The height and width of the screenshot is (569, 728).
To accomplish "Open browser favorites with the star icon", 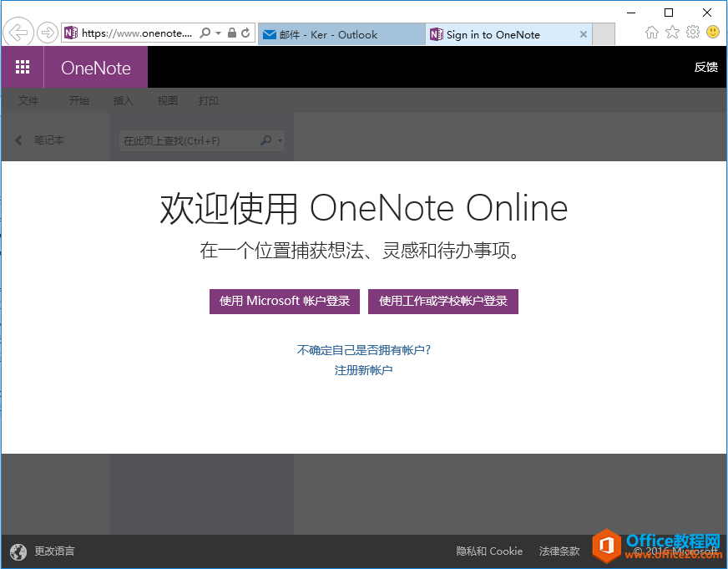I will pos(672,32).
